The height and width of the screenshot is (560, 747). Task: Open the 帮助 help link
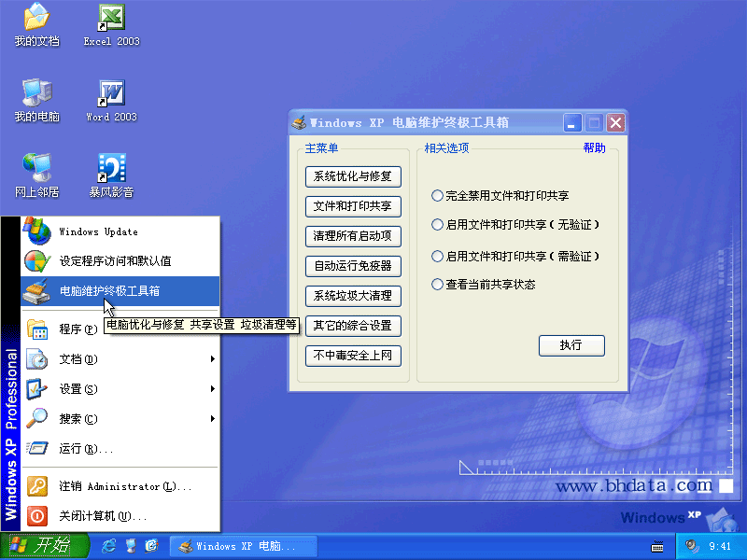coord(594,148)
